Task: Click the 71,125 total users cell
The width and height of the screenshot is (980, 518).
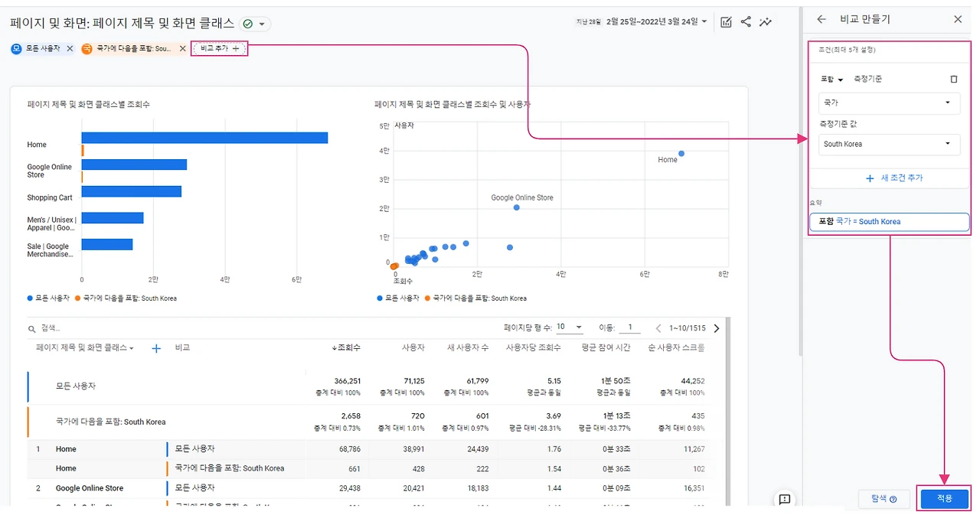Action: tap(413, 380)
